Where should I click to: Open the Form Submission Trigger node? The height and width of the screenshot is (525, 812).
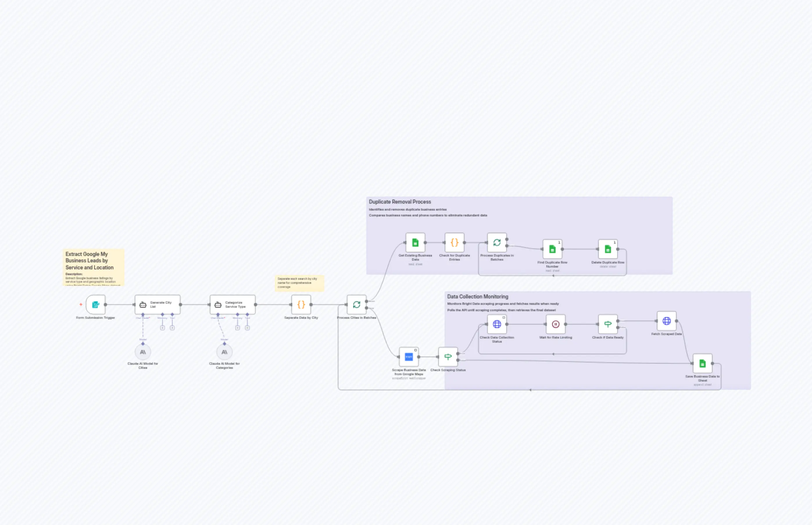95,305
